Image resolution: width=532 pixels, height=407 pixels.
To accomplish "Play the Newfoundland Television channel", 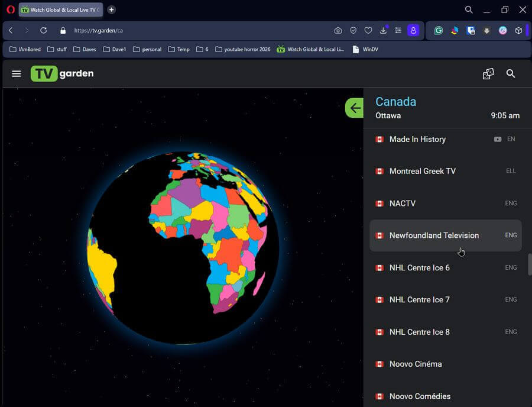I will (434, 235).
